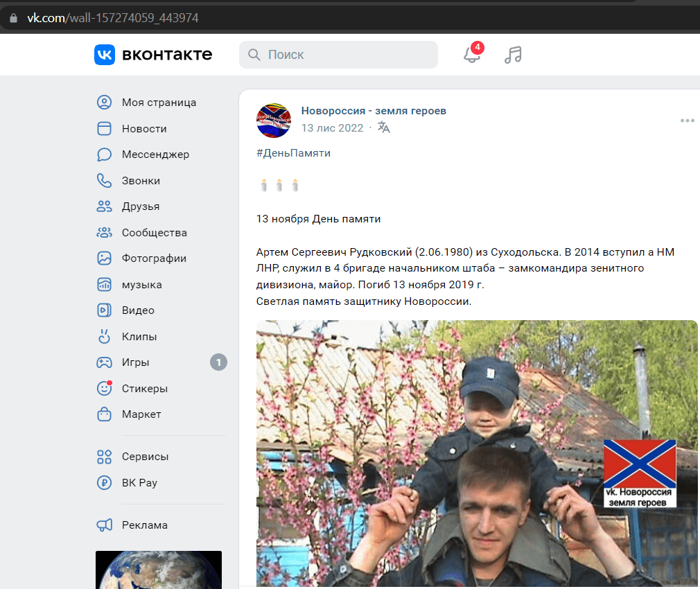The image size is (700, 589).
Task: Click the Стикеры smiley icon
Action: pos(105,388)
